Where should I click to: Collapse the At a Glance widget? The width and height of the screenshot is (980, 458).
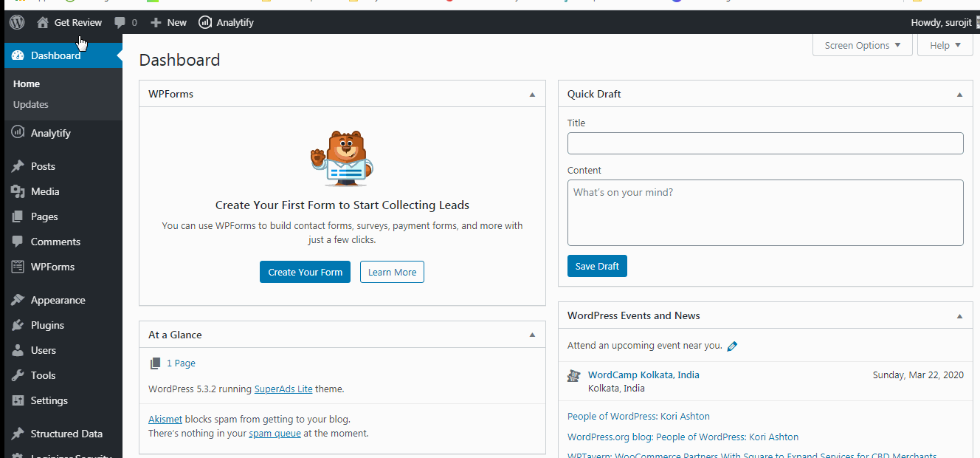click(x=532, y=335)
